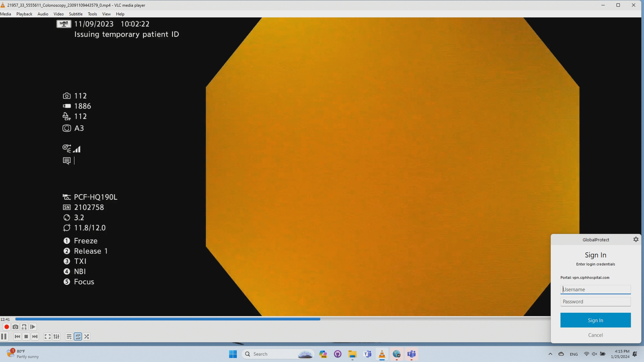Select VLC cone icon in taskbar
644x362 pixels.
click(382, 354)
